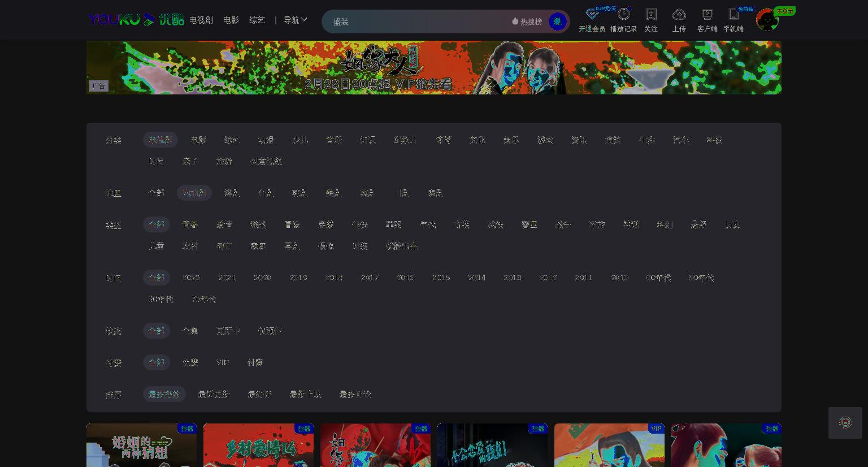Screen dimensions: 868x467
Task: Open the 电影 top menu
Action: coord(231,20)
